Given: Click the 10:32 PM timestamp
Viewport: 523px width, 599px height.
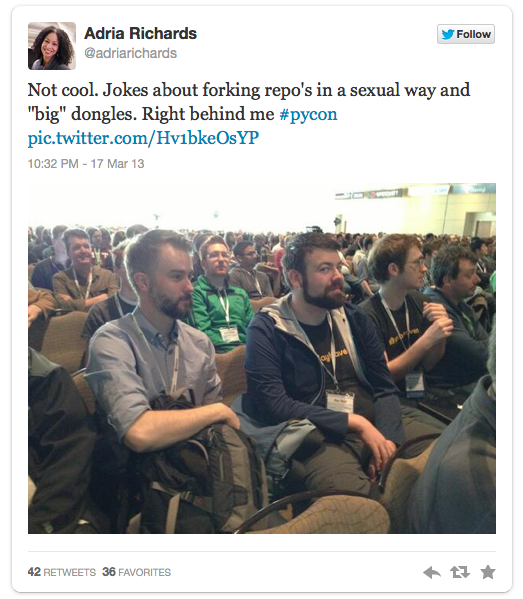Looking at the screenshot, I should [53, 164].
